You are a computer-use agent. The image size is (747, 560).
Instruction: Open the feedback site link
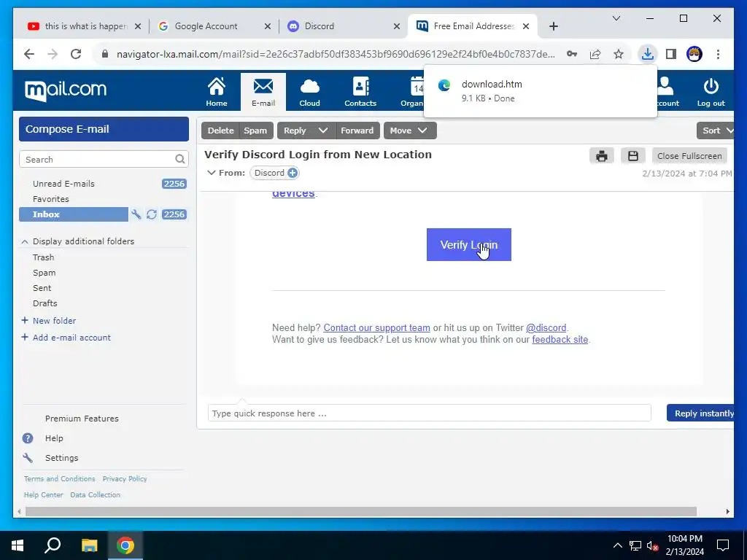coord(560,340)
